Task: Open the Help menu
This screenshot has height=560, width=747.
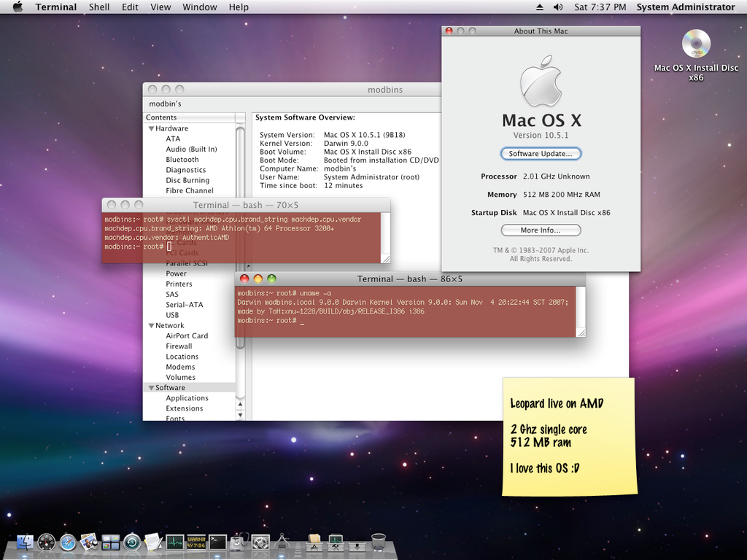Action: click(239, 7)
